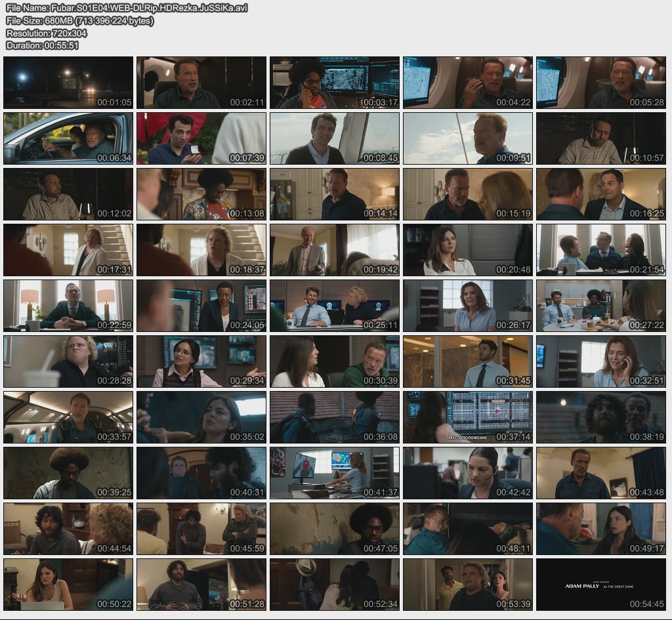The height and width of the screenshot is (620, 672).
Task: Click the frame timestamped 00:51:28
Action: click(x=201, y=585)
